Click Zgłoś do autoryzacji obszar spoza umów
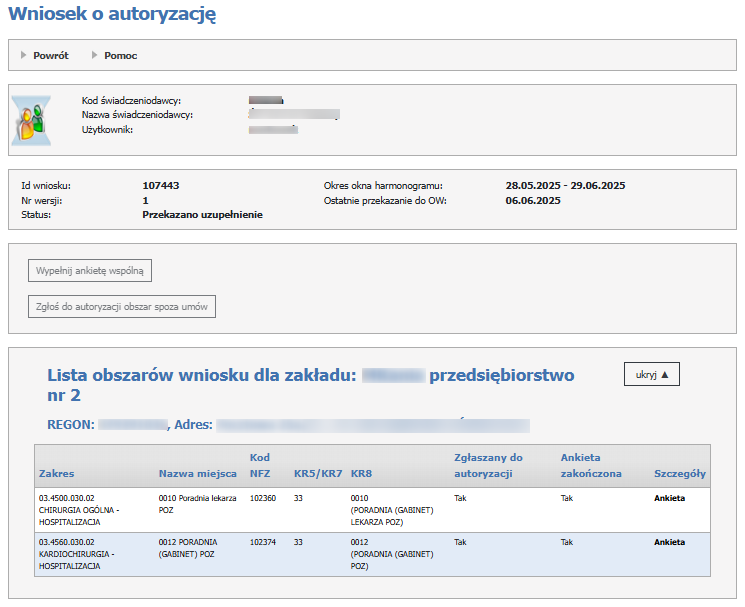Image resolution: width=745 pixels, height=607 pixels. (x=122, y=307)
